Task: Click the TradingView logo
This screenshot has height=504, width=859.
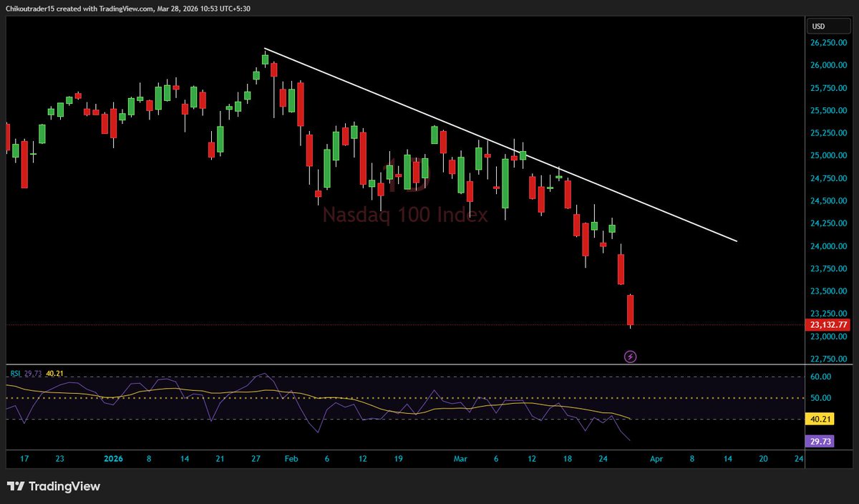Action: click(54, 487)
